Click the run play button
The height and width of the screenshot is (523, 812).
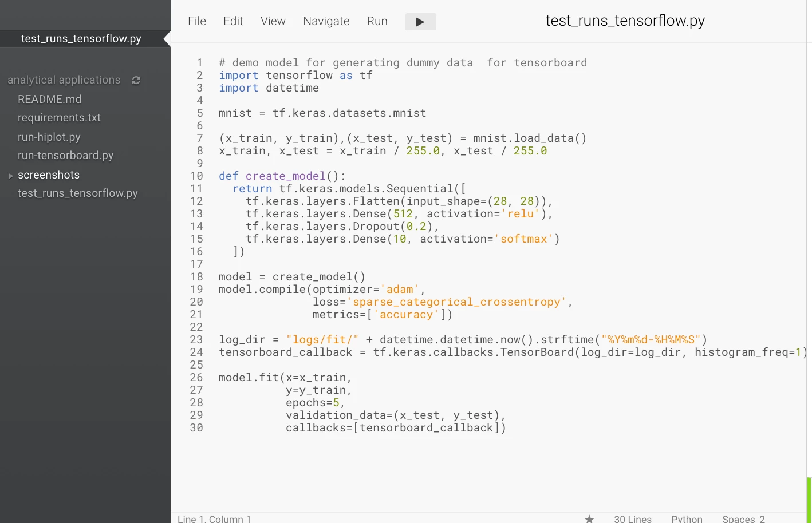[x=420, y=22]
